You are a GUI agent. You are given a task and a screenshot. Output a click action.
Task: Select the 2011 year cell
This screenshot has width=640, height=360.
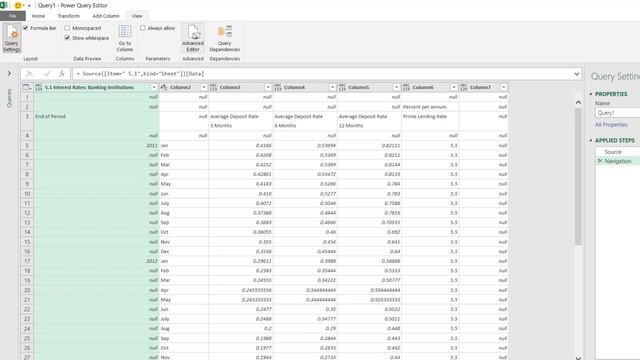click(96, 145)
